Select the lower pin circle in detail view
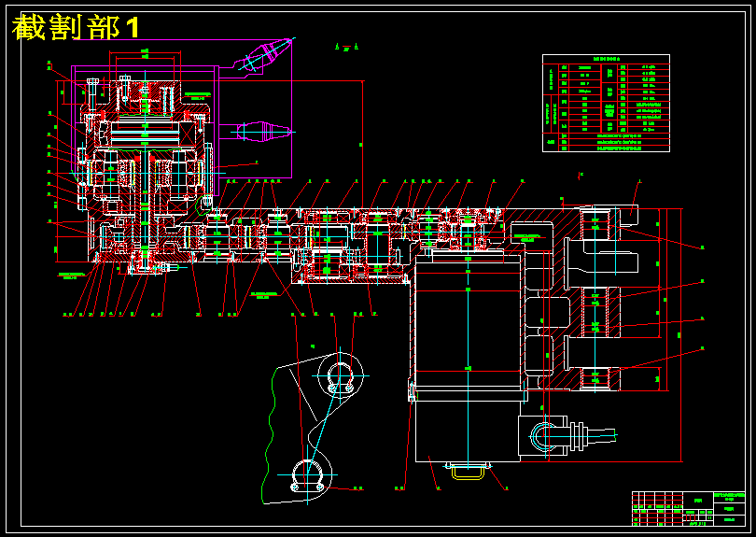Viewport: 756px width, 537px height. click(x=307, y=475)
